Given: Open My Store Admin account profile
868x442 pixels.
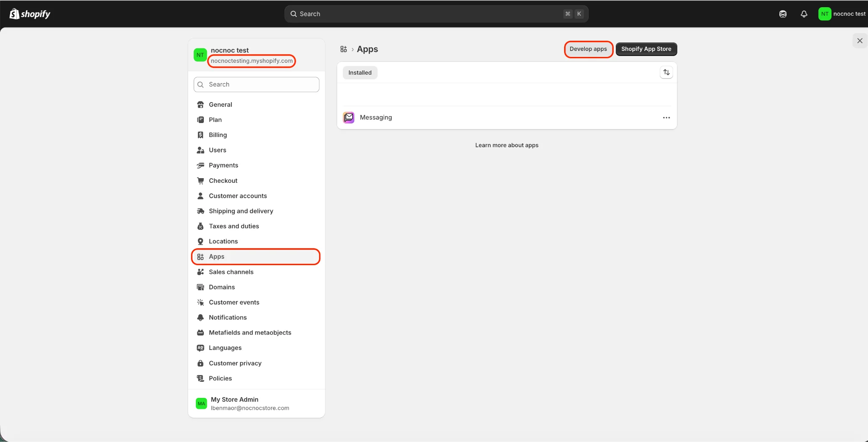Looking at the screenshot, I should click(256, 404).
